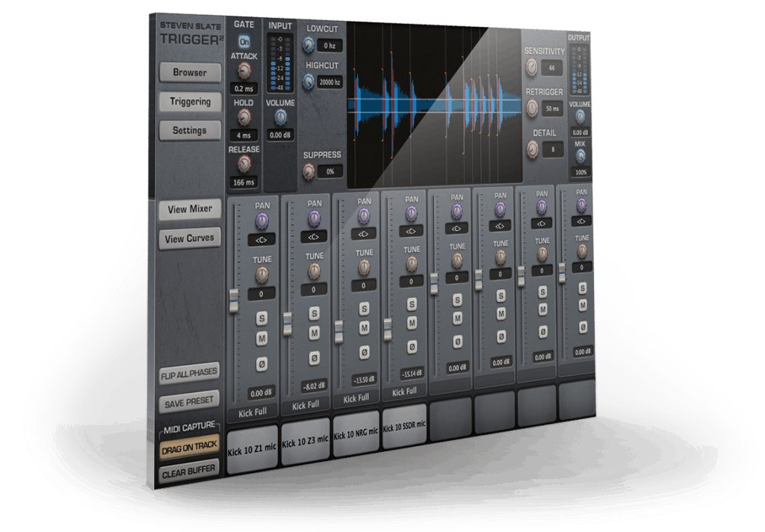765x532 pixels.
Task: Click the 166 ms release value field
Action: (244, 182)
